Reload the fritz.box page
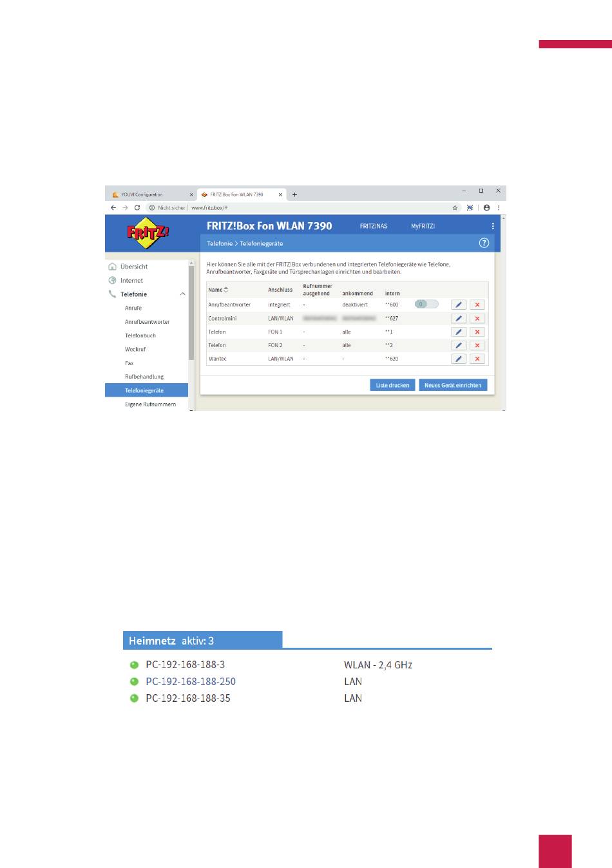 [137, 207]
